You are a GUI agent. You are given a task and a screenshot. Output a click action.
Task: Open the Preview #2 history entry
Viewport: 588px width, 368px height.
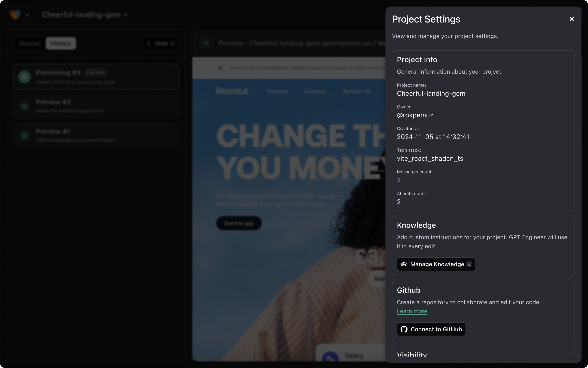click(x=96, y=106)
